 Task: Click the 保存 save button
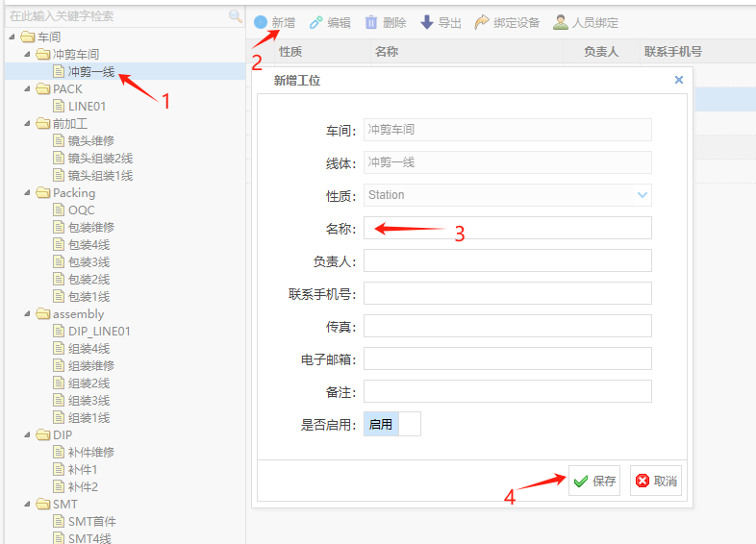(594, 482)
